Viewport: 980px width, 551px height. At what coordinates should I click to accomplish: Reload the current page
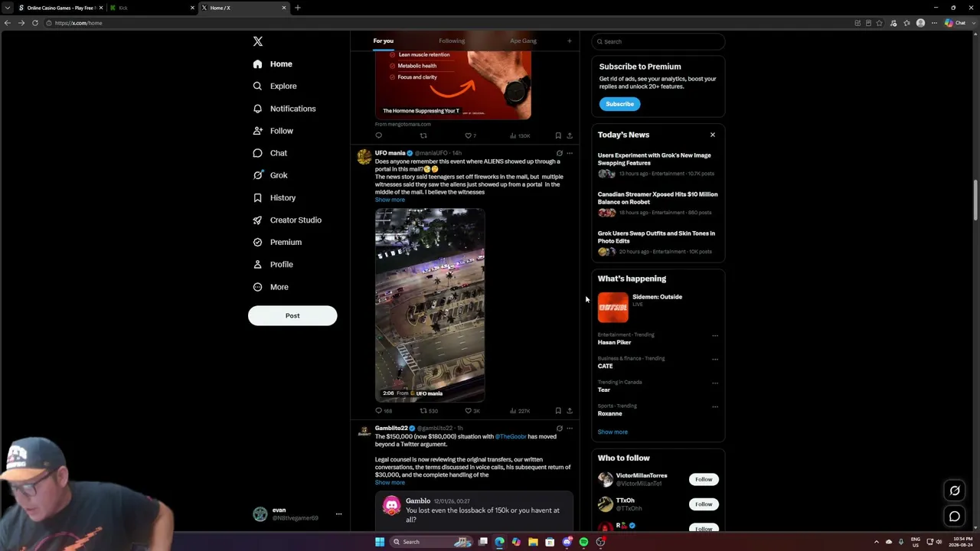(x=35, y=23)
